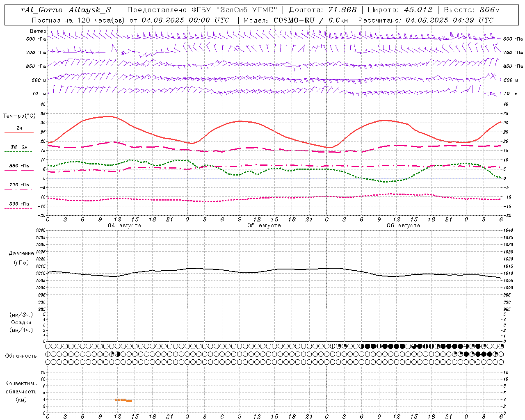Click the computed time Рассчитано: 04.08.2025 04:39 UTC
The image size is (525, 420).
point(426,20)
